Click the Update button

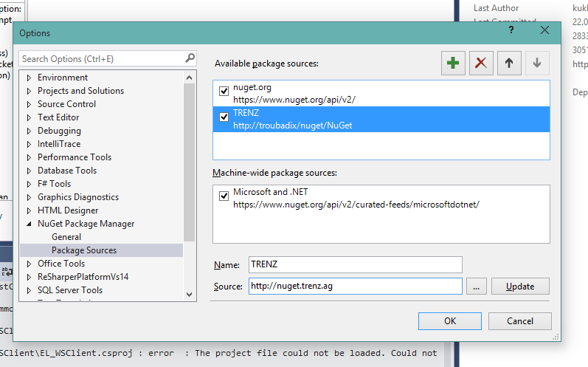click(520, 287)
